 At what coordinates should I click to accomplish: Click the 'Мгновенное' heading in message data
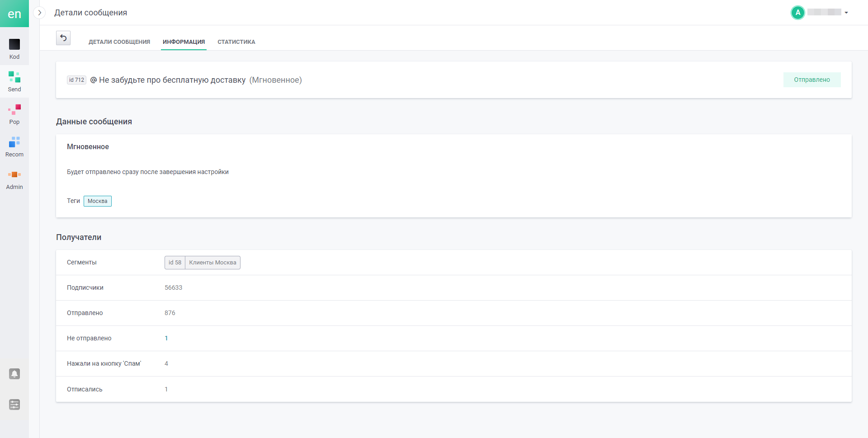click(88, 147)
